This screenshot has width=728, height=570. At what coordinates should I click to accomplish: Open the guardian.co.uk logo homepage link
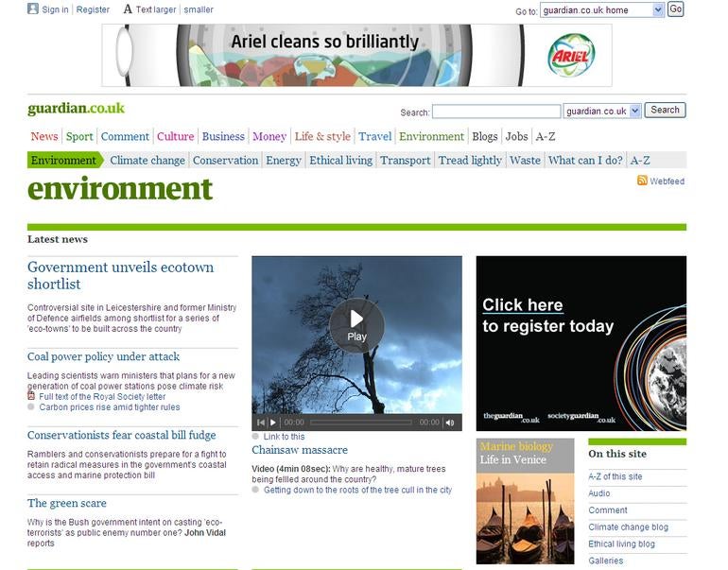coord(77,108)
